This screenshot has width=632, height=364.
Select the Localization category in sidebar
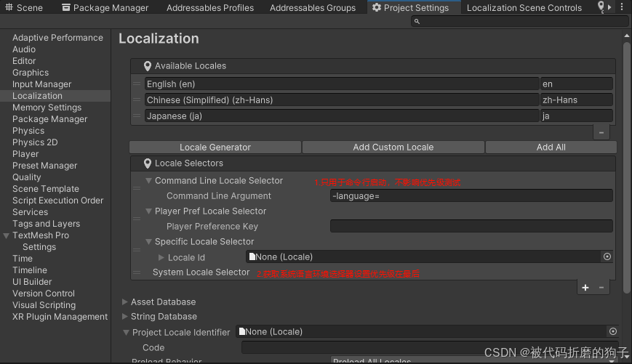(x=38, y=96)
